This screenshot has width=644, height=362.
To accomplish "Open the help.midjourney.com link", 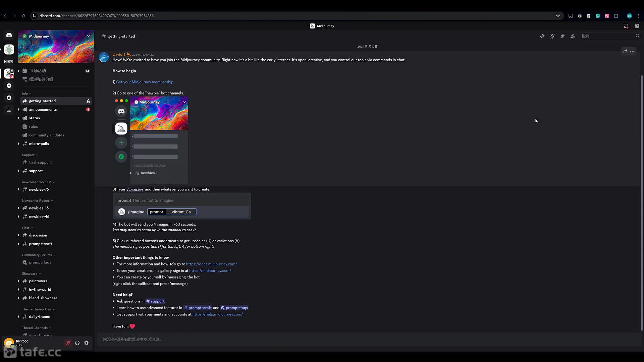I will (x=217, y=314).
